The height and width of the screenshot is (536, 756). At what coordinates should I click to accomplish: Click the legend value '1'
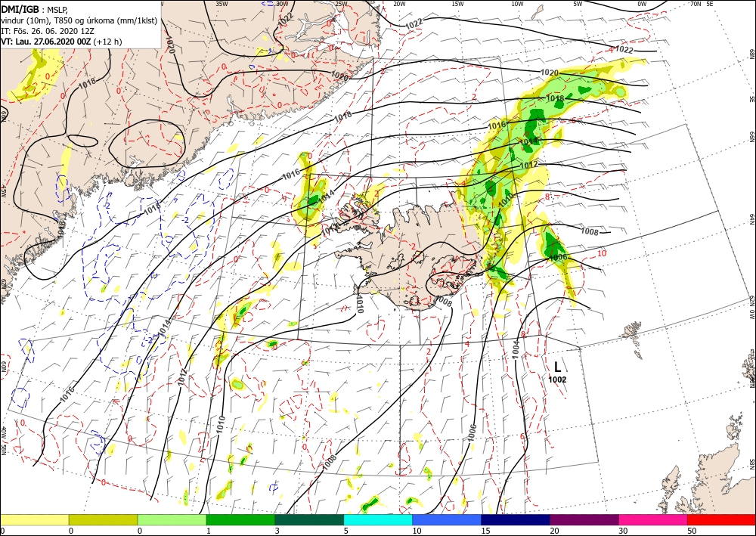pos(209,531)
